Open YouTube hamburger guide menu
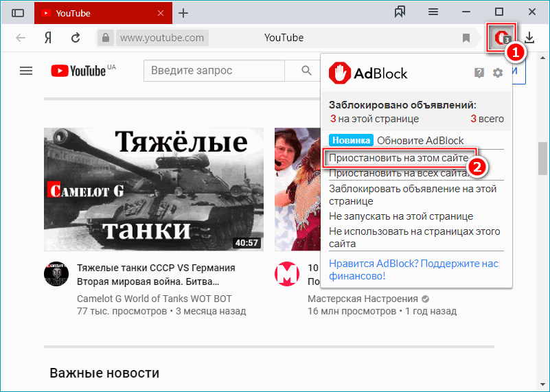The image size is (550, 392). coord(26,71)
